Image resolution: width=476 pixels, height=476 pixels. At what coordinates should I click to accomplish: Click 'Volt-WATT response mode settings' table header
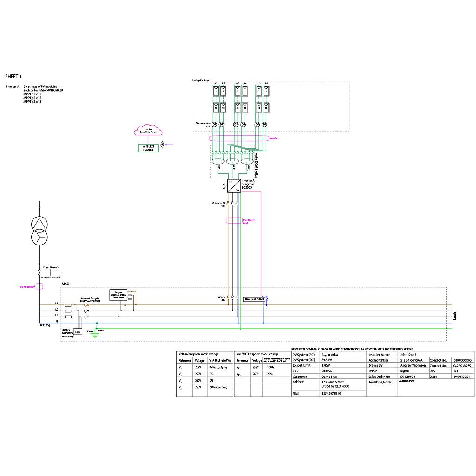point(257,354)
